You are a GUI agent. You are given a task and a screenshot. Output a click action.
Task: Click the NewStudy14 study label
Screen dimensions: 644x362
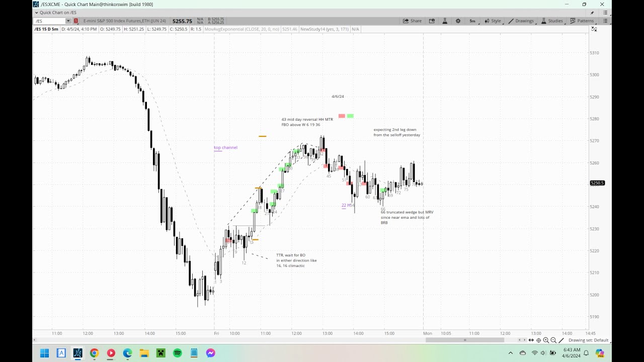tap(325, 29)
